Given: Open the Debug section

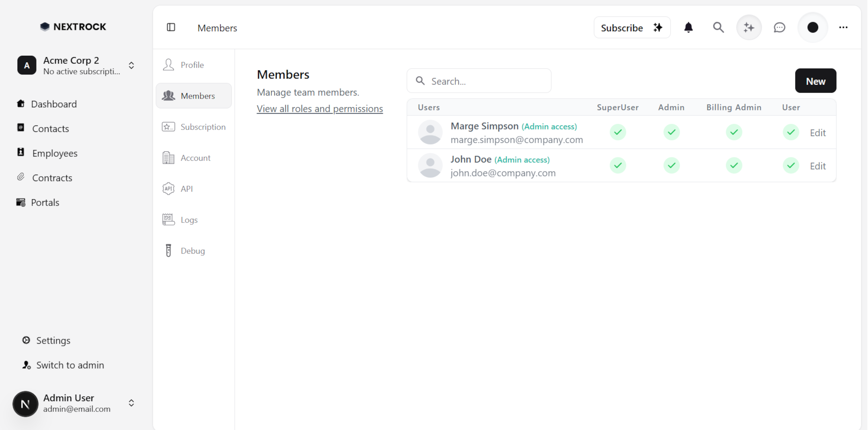Looking at the screenshot, I should [192, 250].
